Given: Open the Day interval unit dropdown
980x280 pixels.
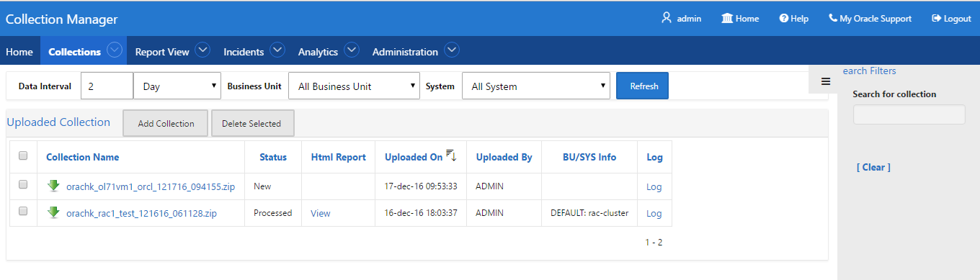Looking at the screenshot, I should 177,86.
